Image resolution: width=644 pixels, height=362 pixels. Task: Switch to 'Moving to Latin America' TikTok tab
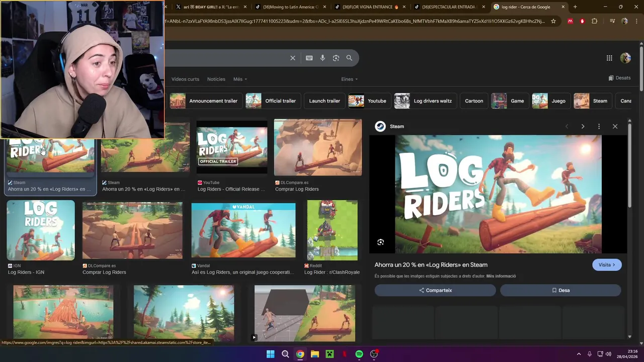tap(291, 7)
